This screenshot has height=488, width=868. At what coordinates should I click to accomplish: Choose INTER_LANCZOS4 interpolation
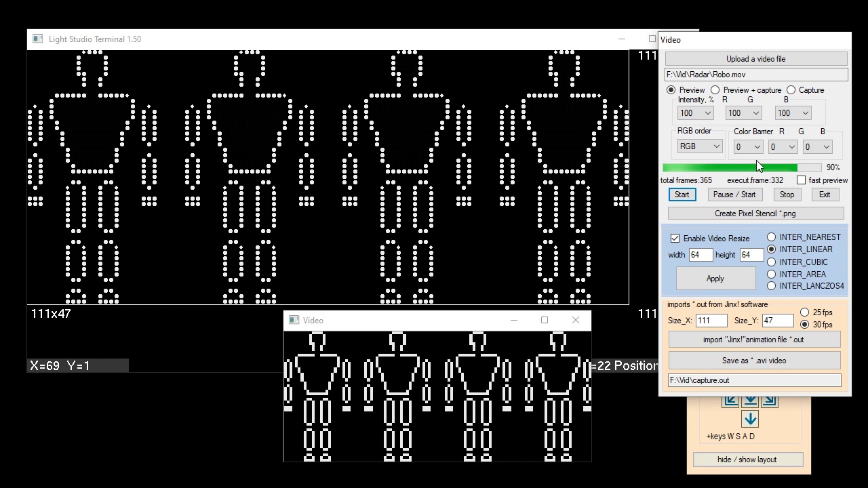771,286
